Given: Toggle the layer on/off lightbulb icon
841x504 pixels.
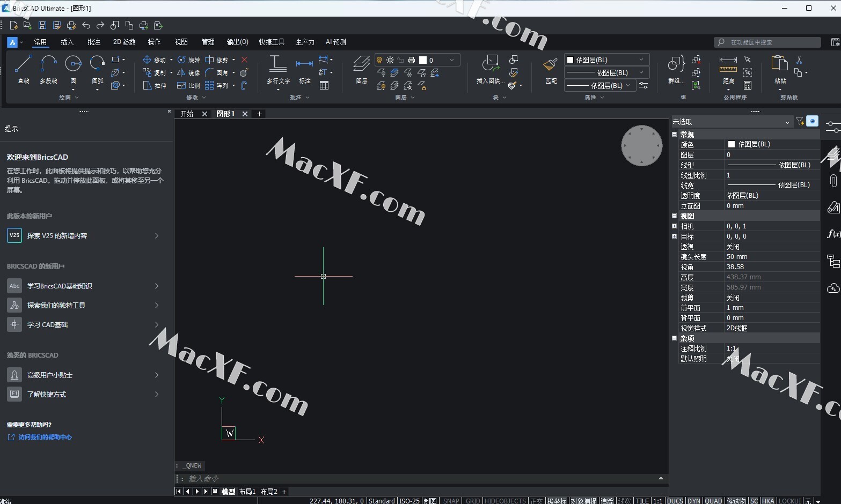Looking at the screenshot, I should click(379, 60).
